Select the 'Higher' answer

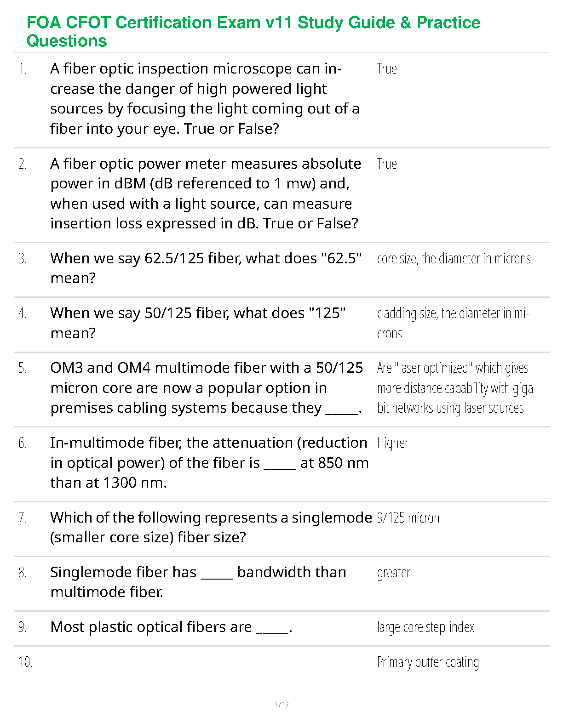click(x=392, y=443)
